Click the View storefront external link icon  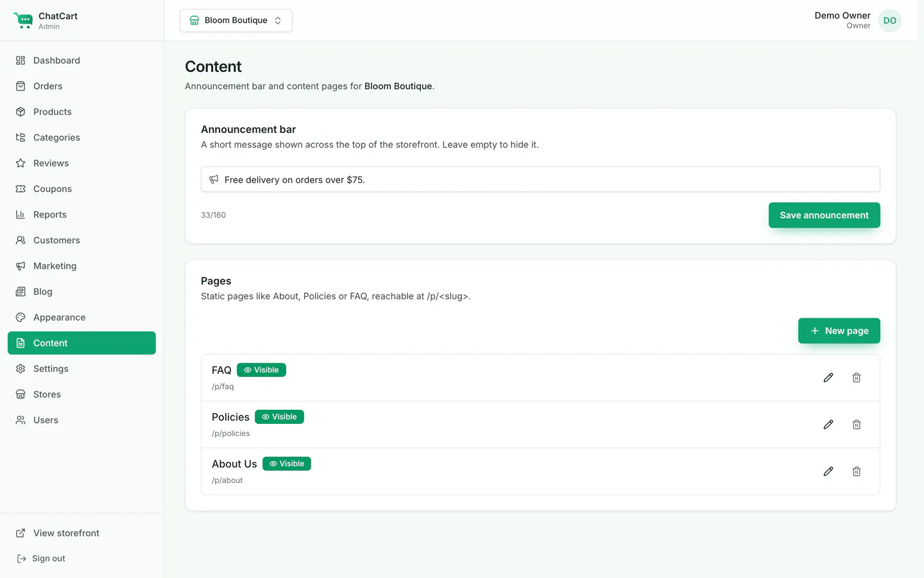tap(21, 533)
